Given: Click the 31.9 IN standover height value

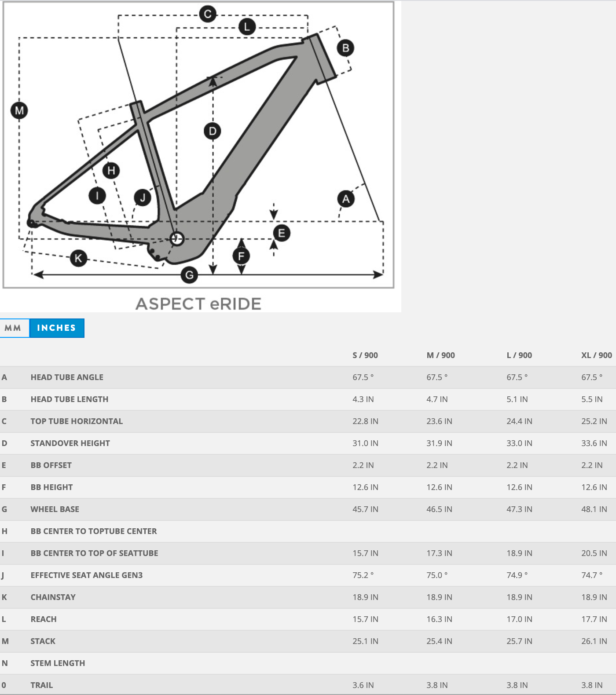Looking at the screenshot, I should 439,443.
